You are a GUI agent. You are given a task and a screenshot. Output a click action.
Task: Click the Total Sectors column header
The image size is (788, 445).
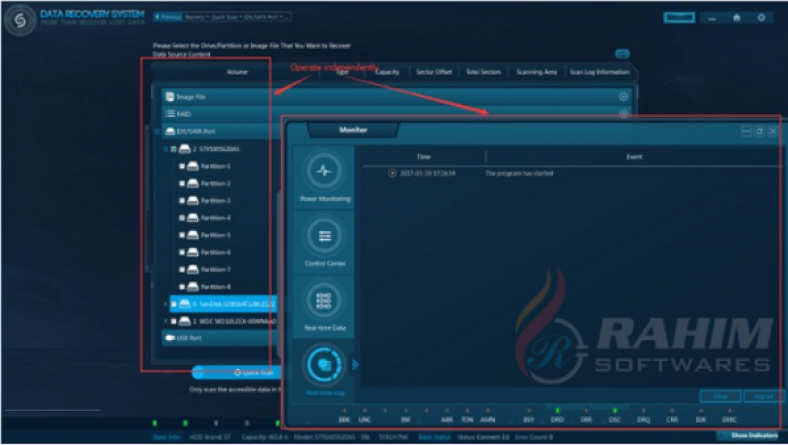(x=483, y=72)
